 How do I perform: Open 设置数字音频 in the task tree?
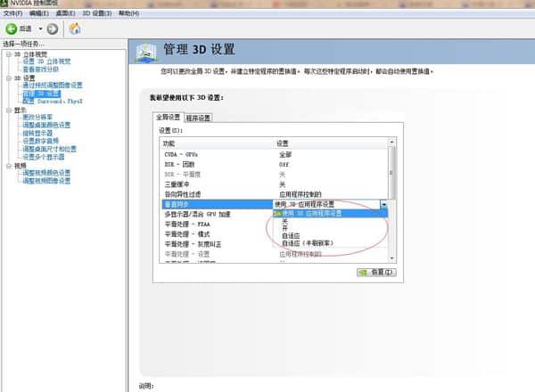[x=41, y=141]
